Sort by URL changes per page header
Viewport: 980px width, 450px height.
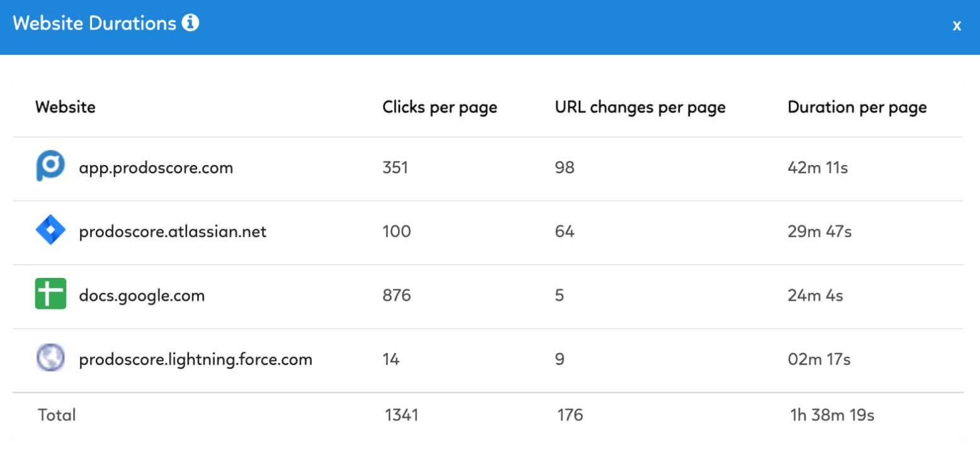pos(640,108)
